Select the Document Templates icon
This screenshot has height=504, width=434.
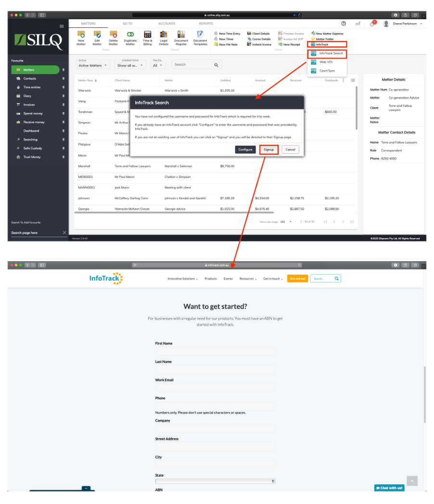(x=200, y=38)
